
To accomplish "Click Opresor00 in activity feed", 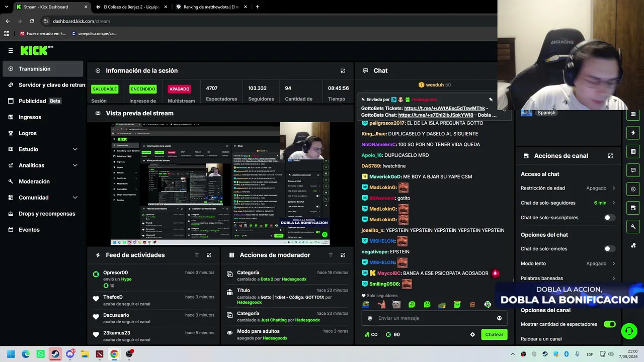I will click(115, 273).
